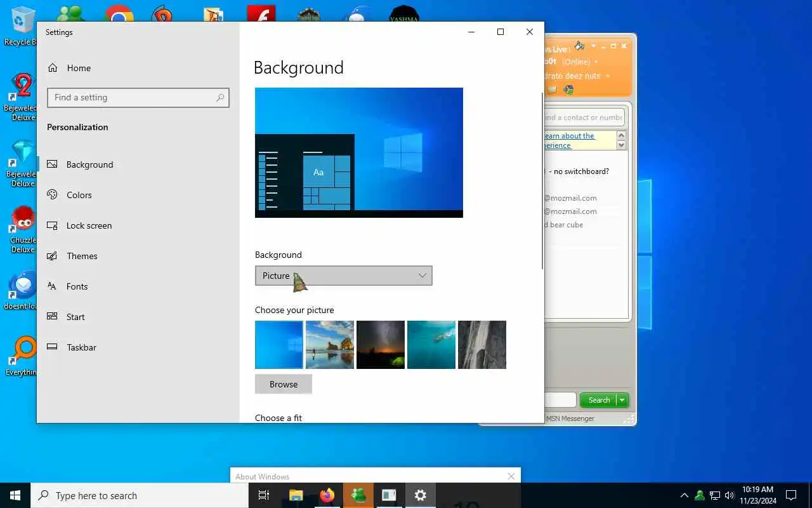
Task: Click the green Search button in Messenger
Action: [x=599, y=400]
